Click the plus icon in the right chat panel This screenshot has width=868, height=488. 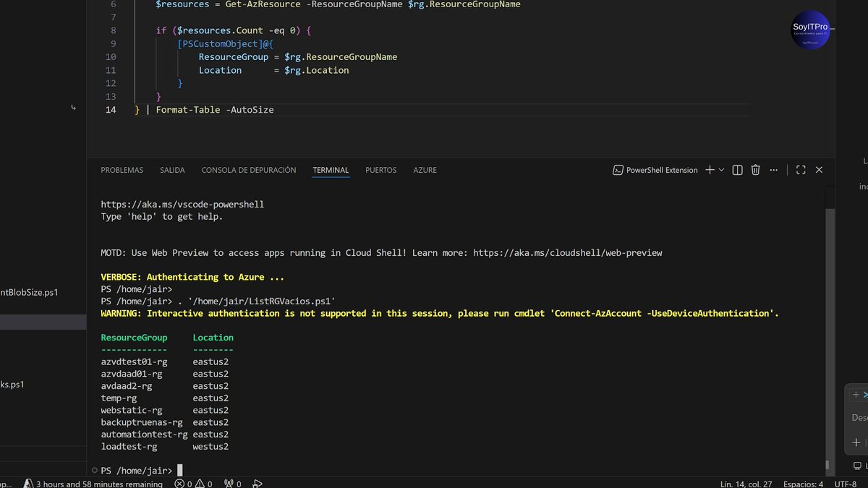[856, 442]
